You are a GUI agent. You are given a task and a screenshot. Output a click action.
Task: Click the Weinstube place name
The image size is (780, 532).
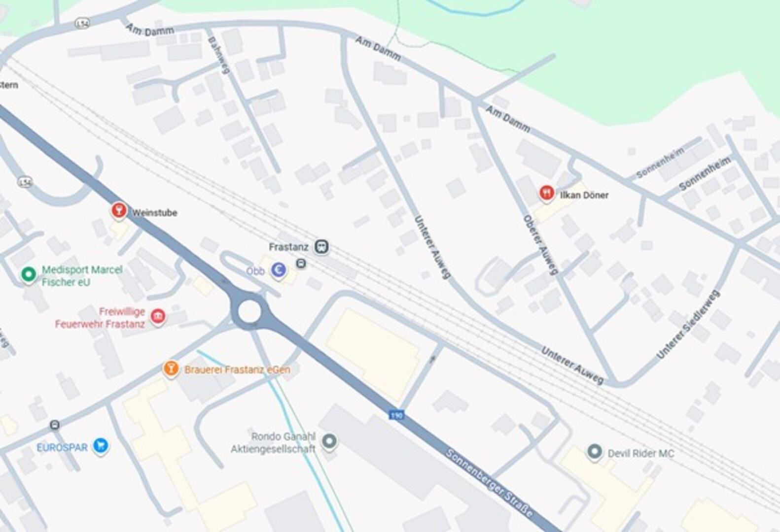pos(154,213)
